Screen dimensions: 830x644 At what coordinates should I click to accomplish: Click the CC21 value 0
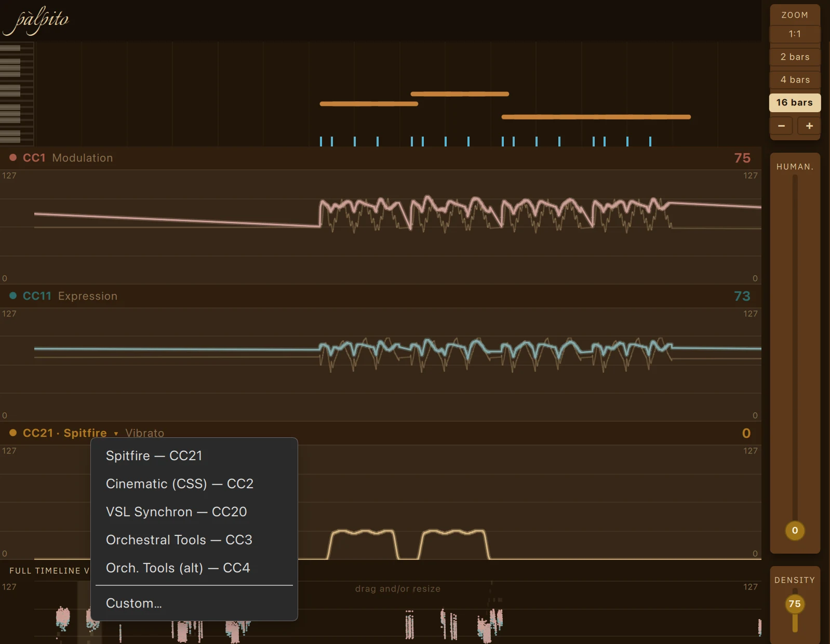[x=746, y=433]
